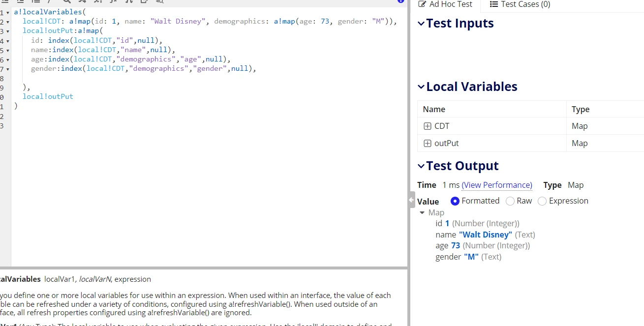Image resolution: width=644 pixels, height=326 pixels.
Task: Click a!localVariables( in the code editor
Action: (x=50, y=12)
